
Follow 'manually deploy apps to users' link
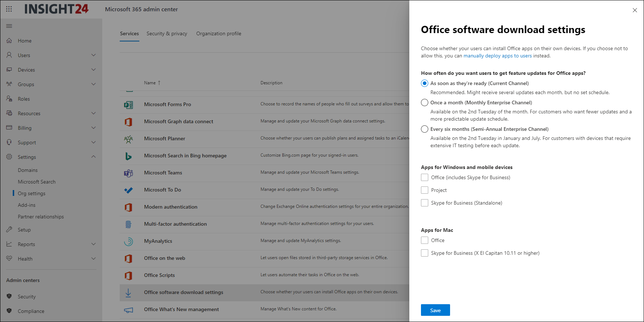tap(497, 56)
